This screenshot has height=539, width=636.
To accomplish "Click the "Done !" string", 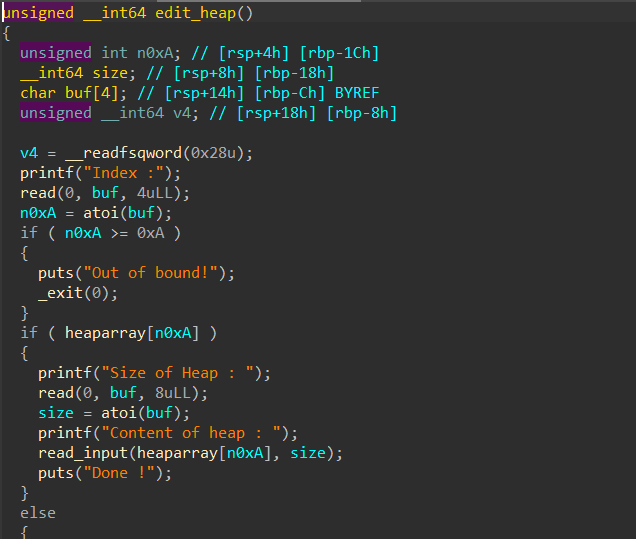I will [124, 473].
